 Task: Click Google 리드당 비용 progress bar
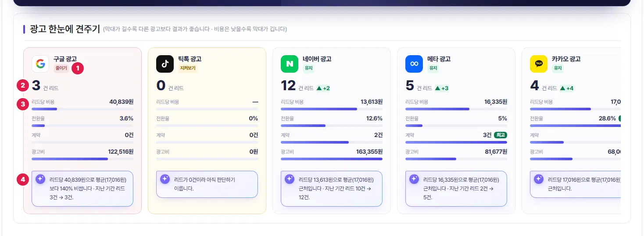point(82,109)
